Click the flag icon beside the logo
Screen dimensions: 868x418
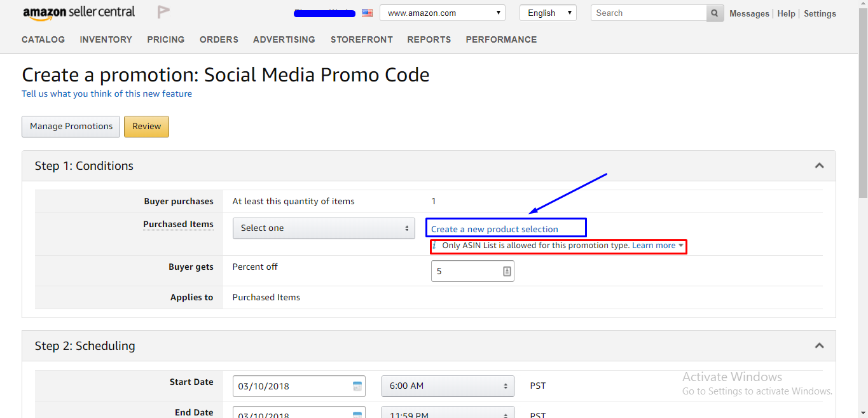pyautogui.click(x=163, y=12)
